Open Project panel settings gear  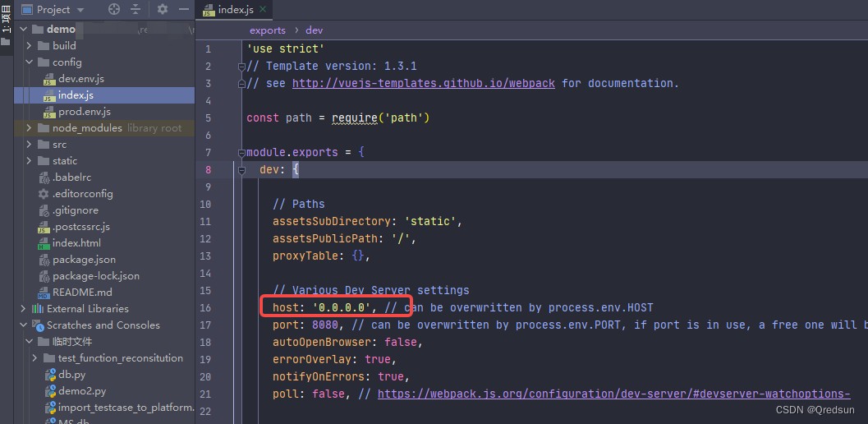(x=163, y=9)
